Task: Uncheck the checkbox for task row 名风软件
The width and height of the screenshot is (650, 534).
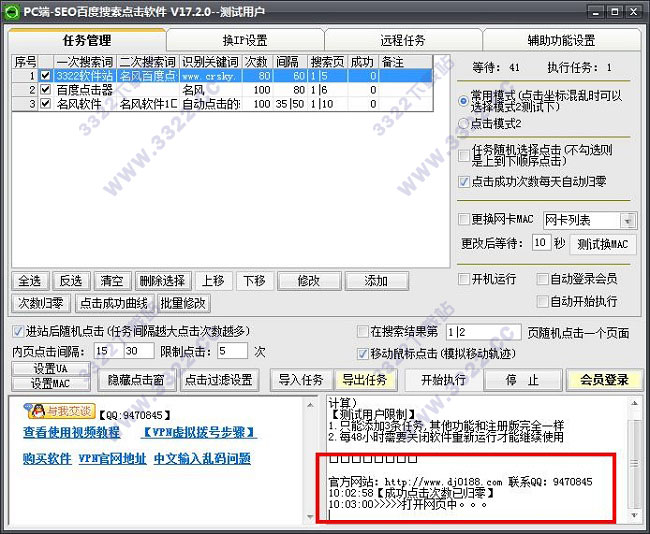Action: pyautogui.click(x=46, y=104)
